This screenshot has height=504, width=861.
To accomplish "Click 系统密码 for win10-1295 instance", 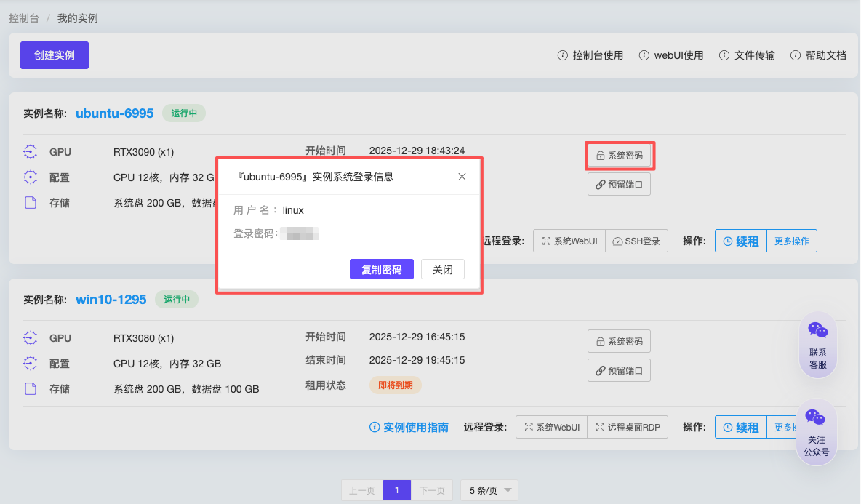I will pos(620,341).
